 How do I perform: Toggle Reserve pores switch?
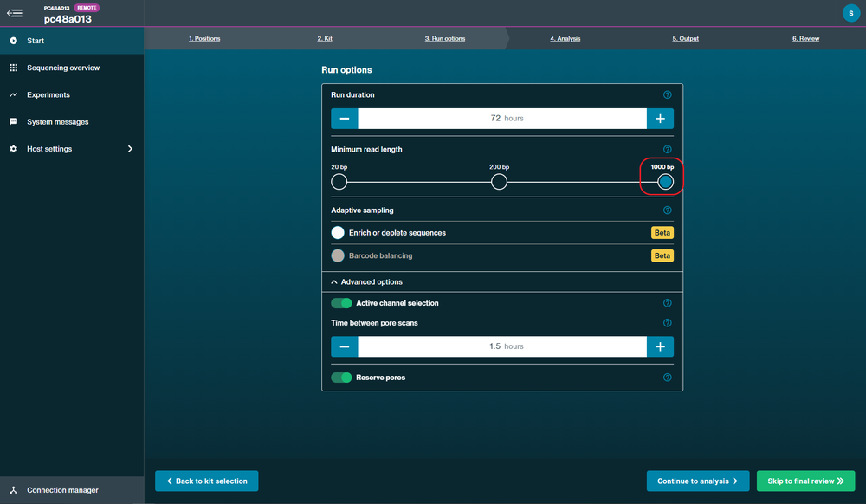(x=341, y=378)
